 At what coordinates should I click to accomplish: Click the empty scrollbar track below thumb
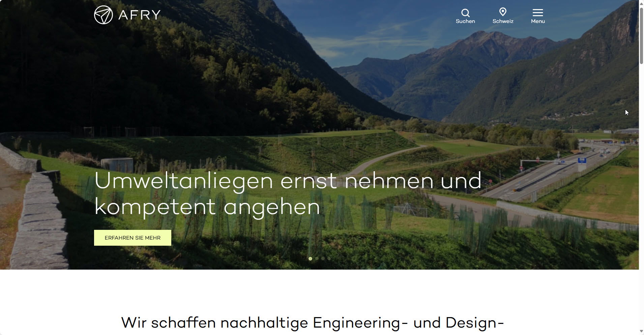641,195
